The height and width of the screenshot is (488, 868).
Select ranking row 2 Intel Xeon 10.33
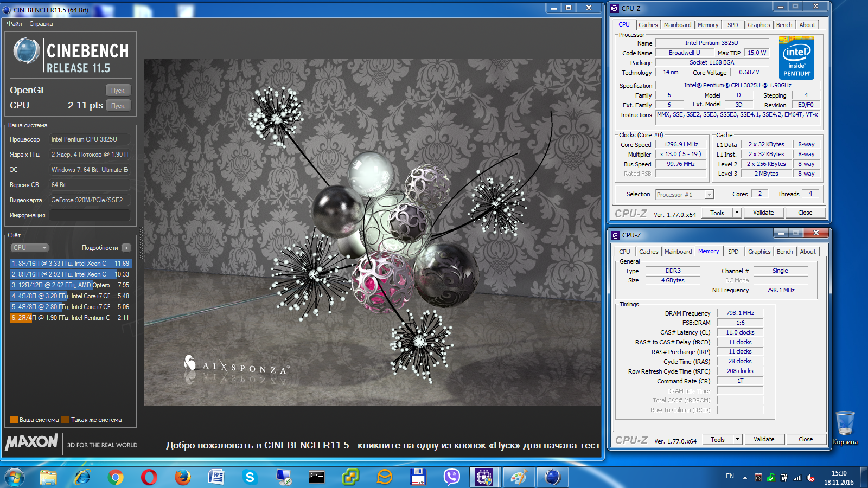tap(71, 274)
